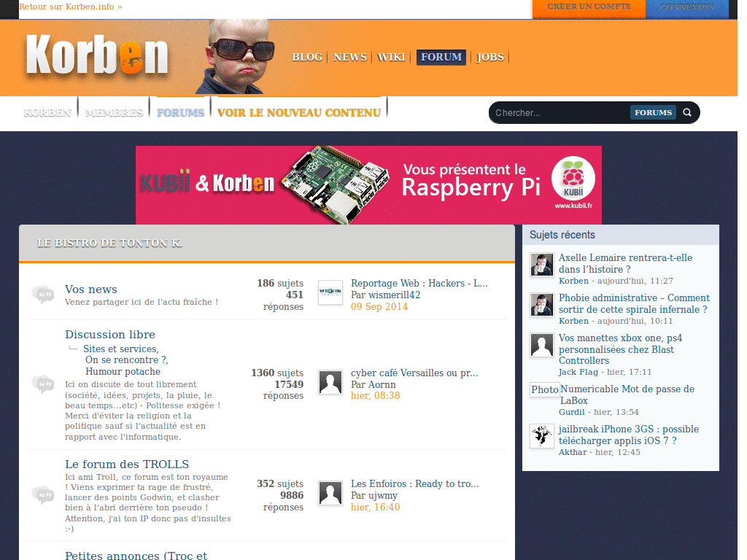Open the Vos news forum
Screen dimensions: 747x560
91,289
